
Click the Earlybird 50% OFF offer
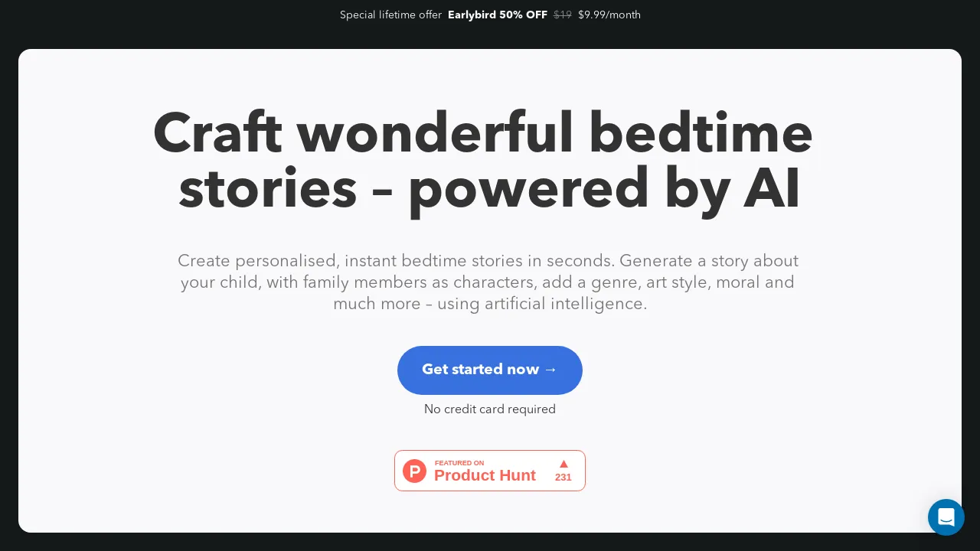[x=498, y=15]
